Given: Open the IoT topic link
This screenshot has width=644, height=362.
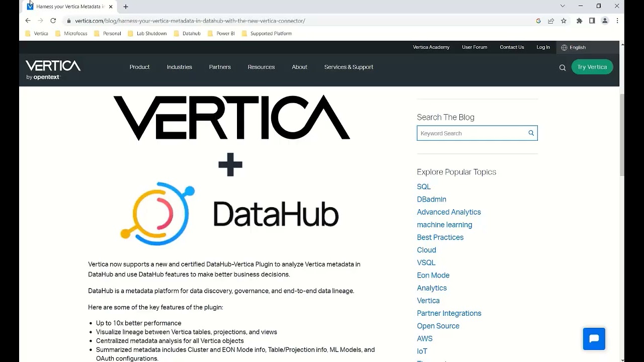Looking at the screenshot, I should (x=422, y=351).
